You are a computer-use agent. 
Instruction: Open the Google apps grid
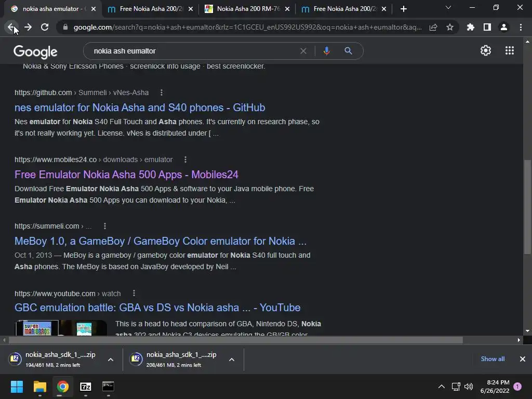510,50
